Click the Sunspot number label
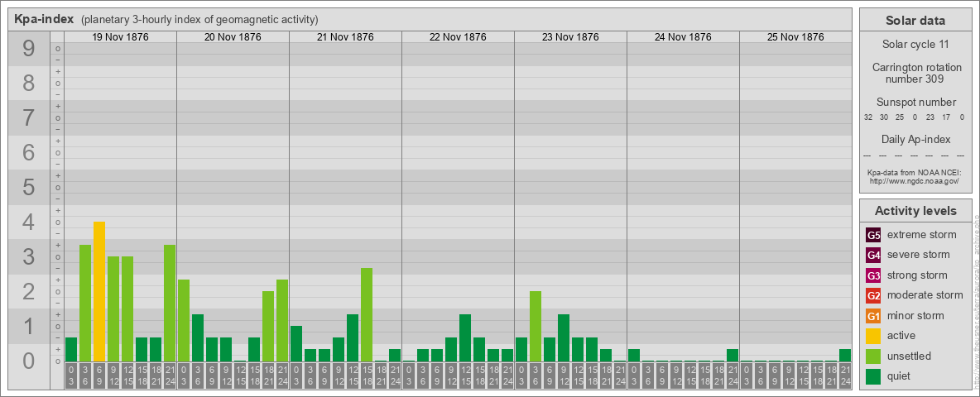Image resolution: width=980 pixels, height=397 pixels. [x=915, y=103]
